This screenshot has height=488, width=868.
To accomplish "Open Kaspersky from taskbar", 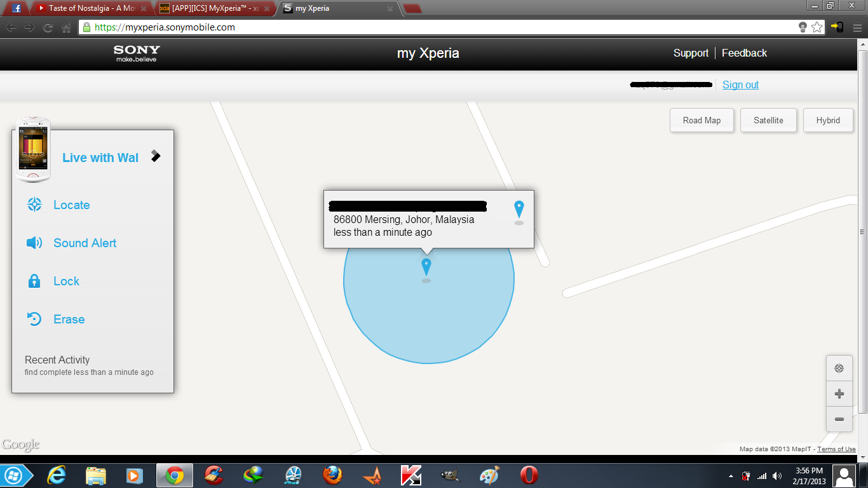I will pos(410,475).
